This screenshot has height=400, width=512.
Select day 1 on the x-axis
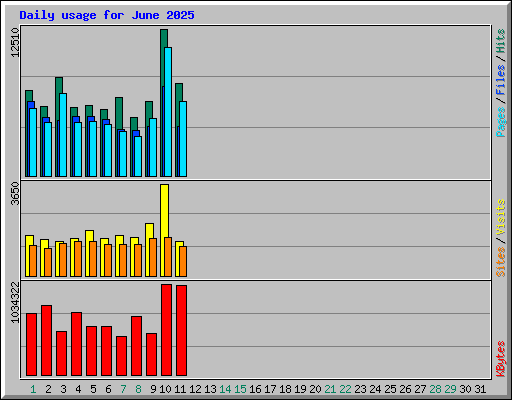point(33,389)
